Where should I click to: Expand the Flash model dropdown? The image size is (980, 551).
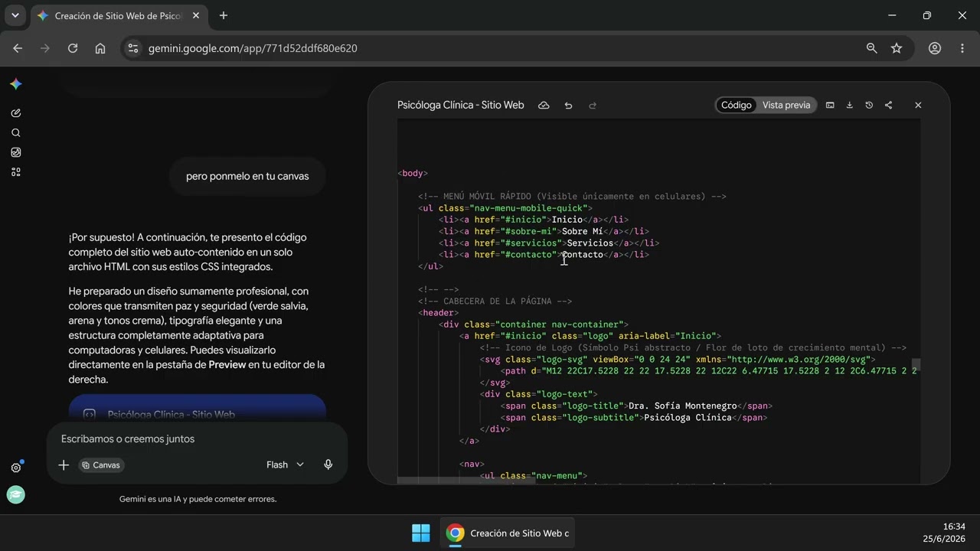285,465
